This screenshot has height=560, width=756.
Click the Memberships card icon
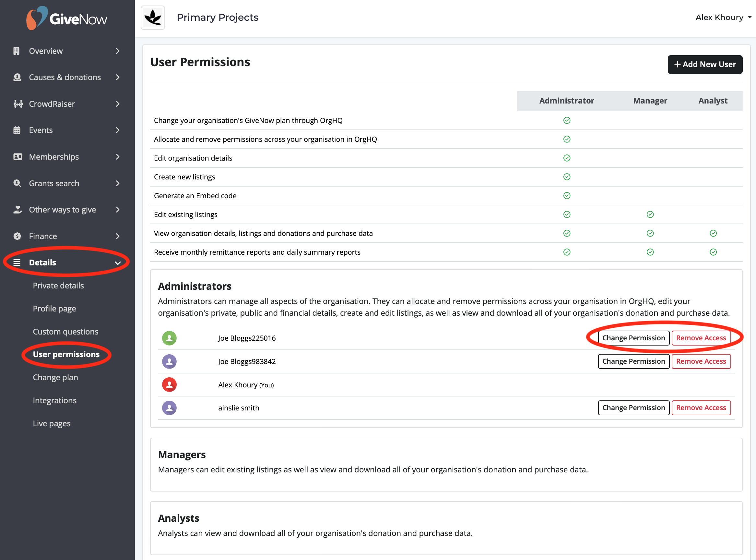tap(18, 157)
